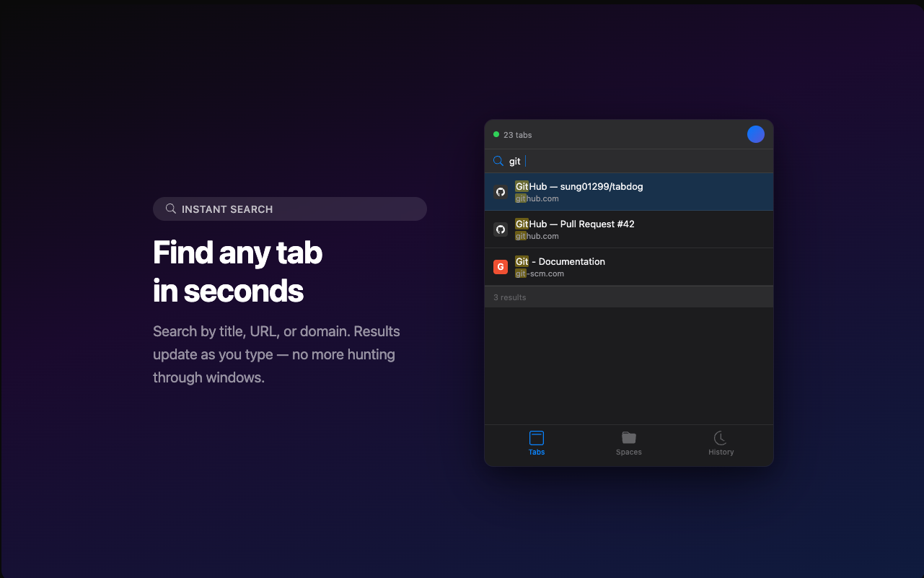924x578 pixels.
Task: Click the blue circle avatar in the header
Action: point(755,134)
